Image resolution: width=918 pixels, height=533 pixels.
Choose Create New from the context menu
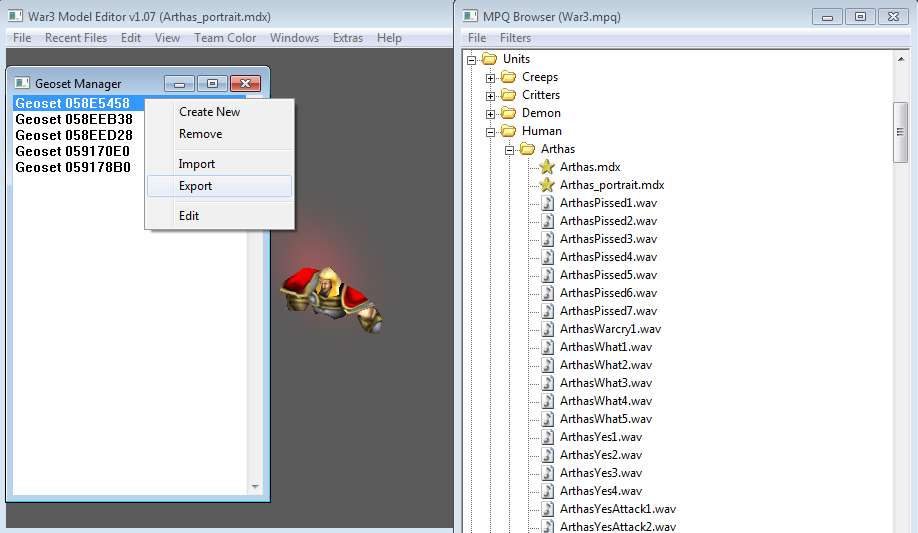point(220,112)
